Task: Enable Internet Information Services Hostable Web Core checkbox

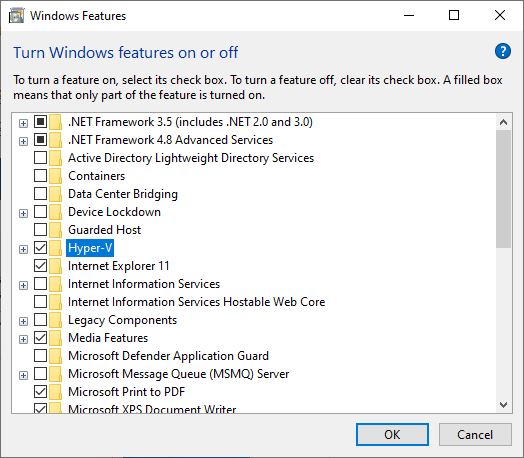Action: (x=40, y=302)
